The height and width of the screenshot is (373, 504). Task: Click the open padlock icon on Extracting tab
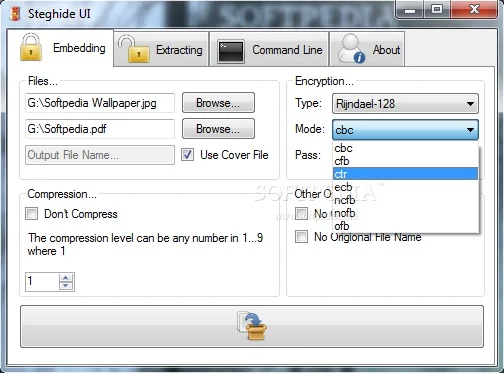point(134,49)
